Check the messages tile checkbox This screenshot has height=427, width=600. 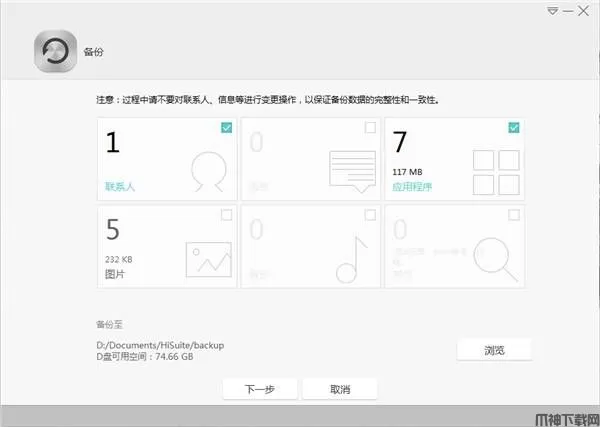[370, 127]
